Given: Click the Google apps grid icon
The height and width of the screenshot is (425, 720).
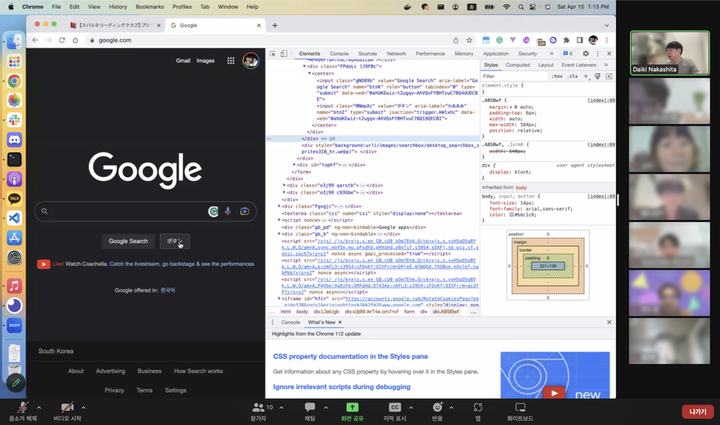Looking at the screenshot, I should pyautogui.click(x=231, y=61).
